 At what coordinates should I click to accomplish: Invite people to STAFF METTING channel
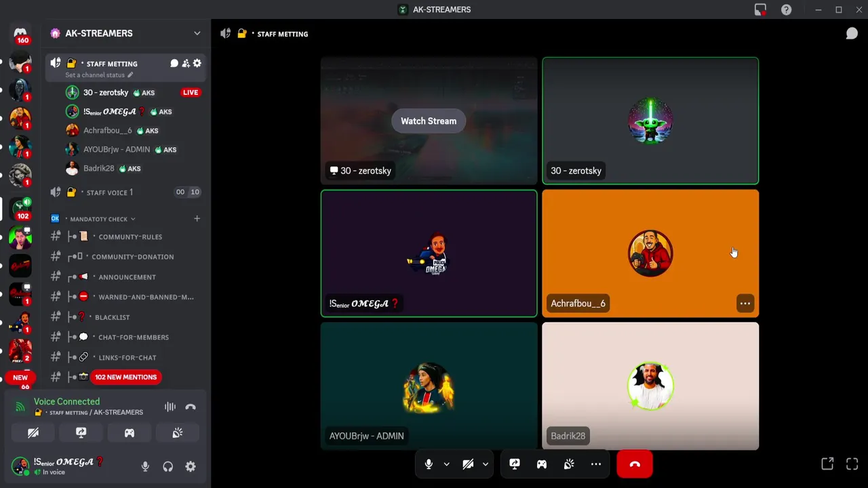click(186, 63)
